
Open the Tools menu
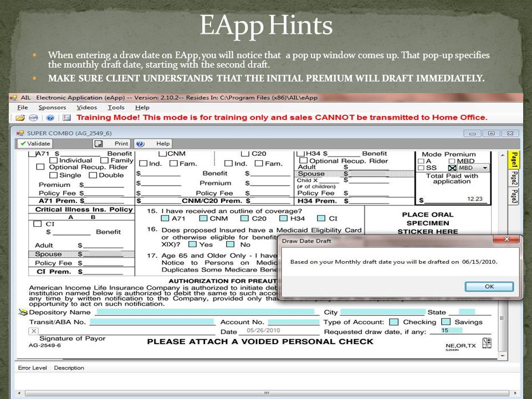point(116,108)
